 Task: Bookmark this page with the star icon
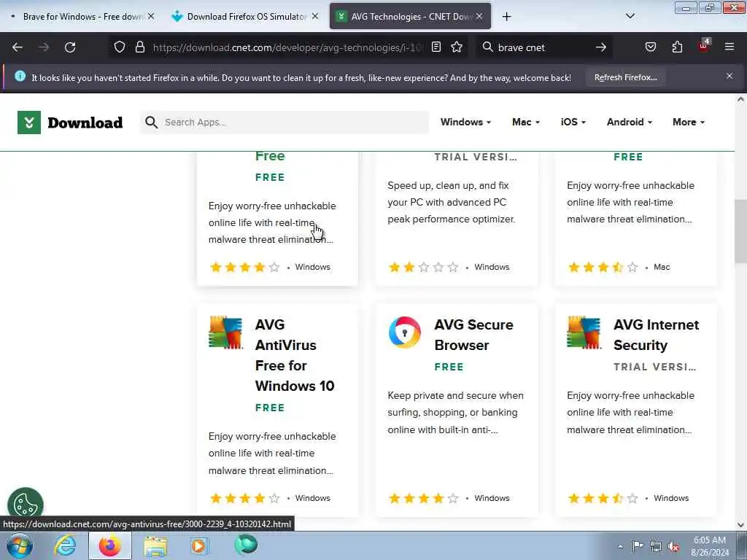pyautogui.click(x=457, y=47)
